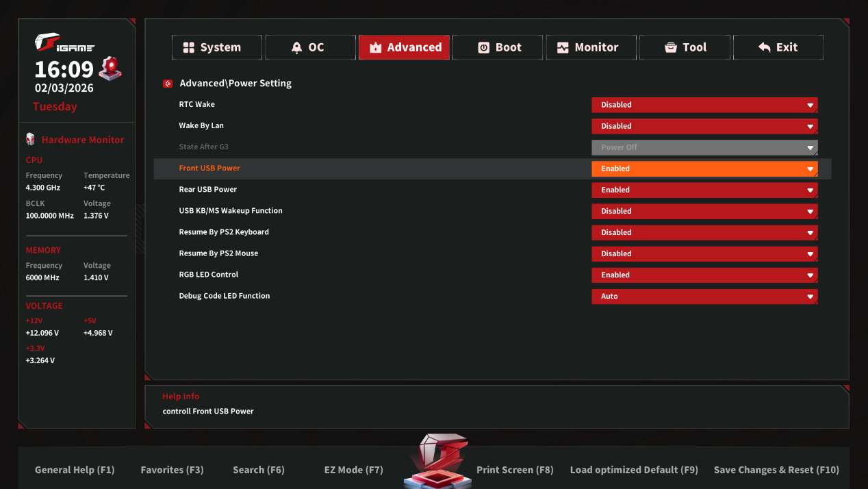Click the State After G3 label
Image resolution: width=868 pixels, height=489 pixels.
click(204, 147)
